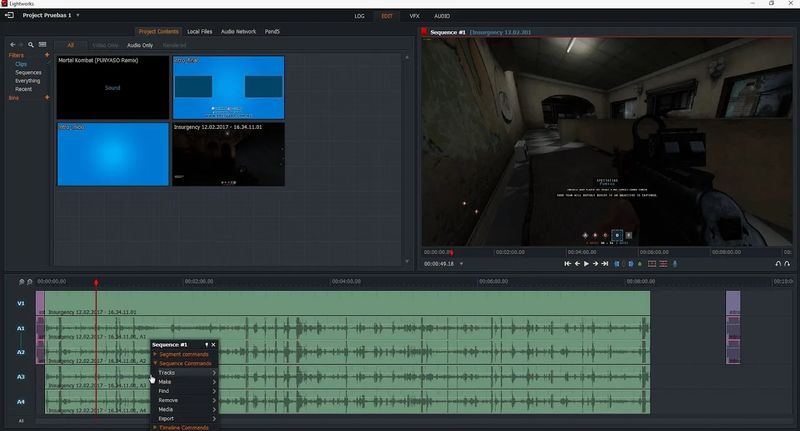Select the Sequences filter in sidebar

(x=28, y=72)
